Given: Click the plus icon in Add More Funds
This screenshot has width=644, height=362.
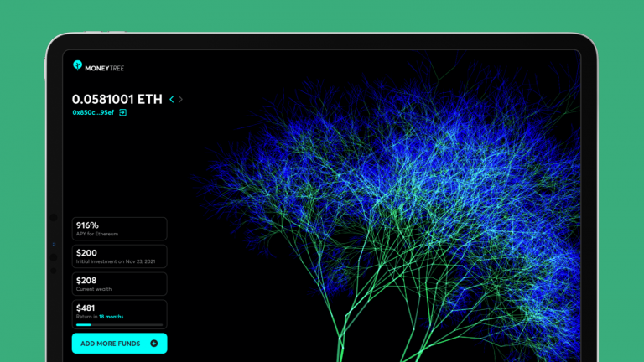Looking at the screenshot, I should coord(153,344).
